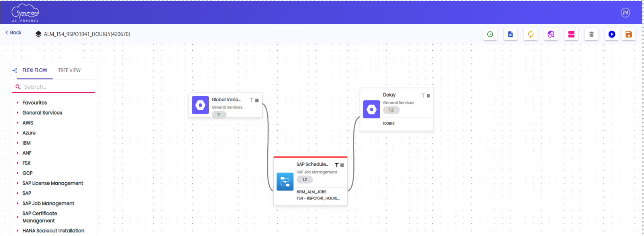The height and width of the screenshot is (236, 644).
Task: Open the green clock schedule icon
Action: [x=490, y=34]
